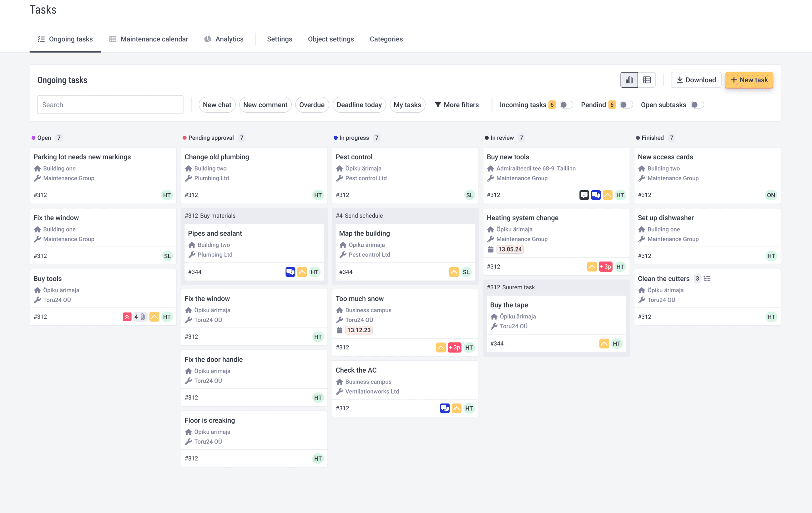812x513 pixels.
Task: Click yellow priority arrow on Buy the tape
Action: 604,343
